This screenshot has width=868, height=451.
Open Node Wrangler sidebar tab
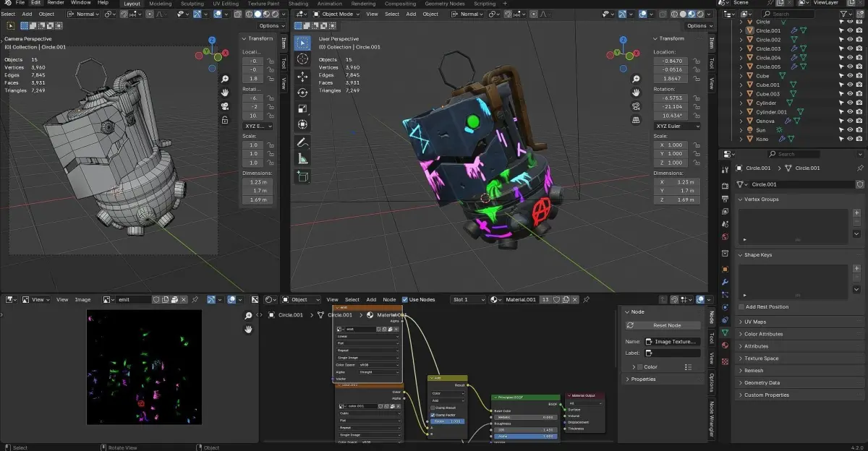tap(710, 418)
